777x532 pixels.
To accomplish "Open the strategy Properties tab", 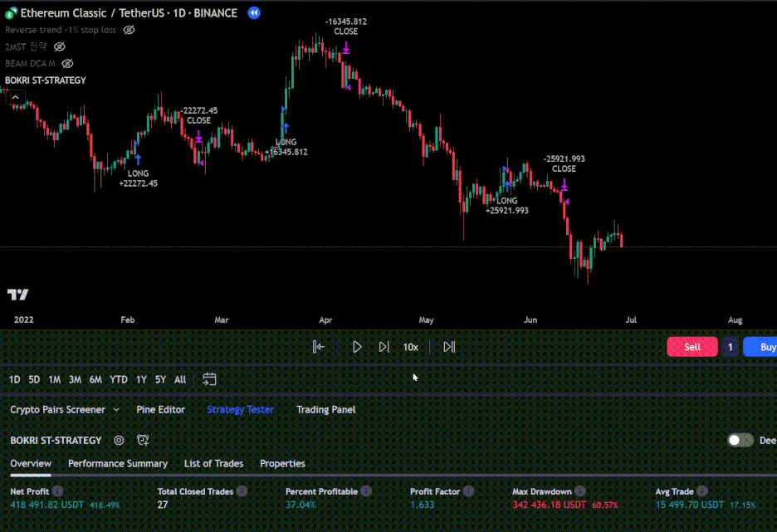I will click(282, 464).
